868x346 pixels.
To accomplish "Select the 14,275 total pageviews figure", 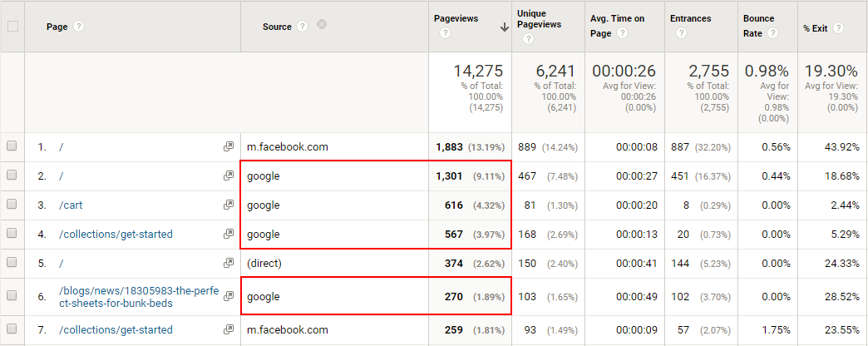I will [x=478, y=71].
